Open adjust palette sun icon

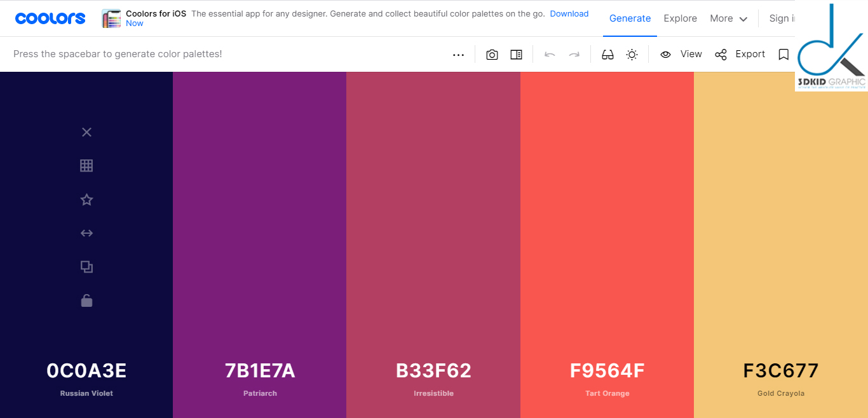[x=632, y=55]
